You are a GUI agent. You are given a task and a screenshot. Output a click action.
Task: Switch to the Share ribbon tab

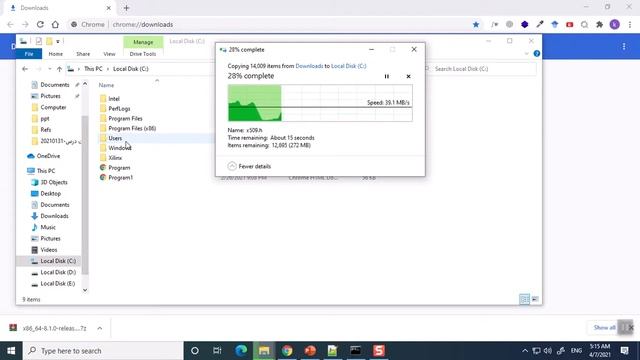[x=83, y=54]
